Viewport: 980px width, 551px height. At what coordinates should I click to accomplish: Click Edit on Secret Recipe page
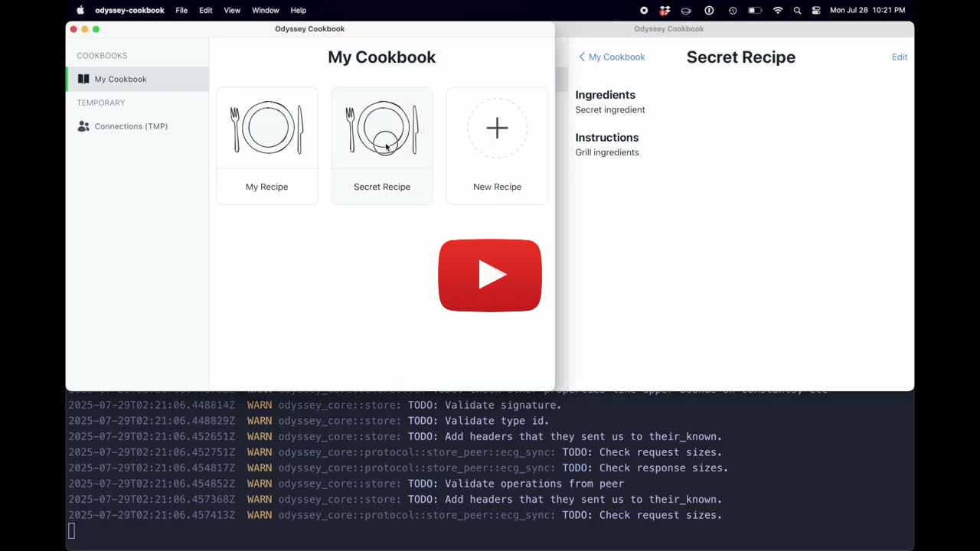click(x=899, y=57)
